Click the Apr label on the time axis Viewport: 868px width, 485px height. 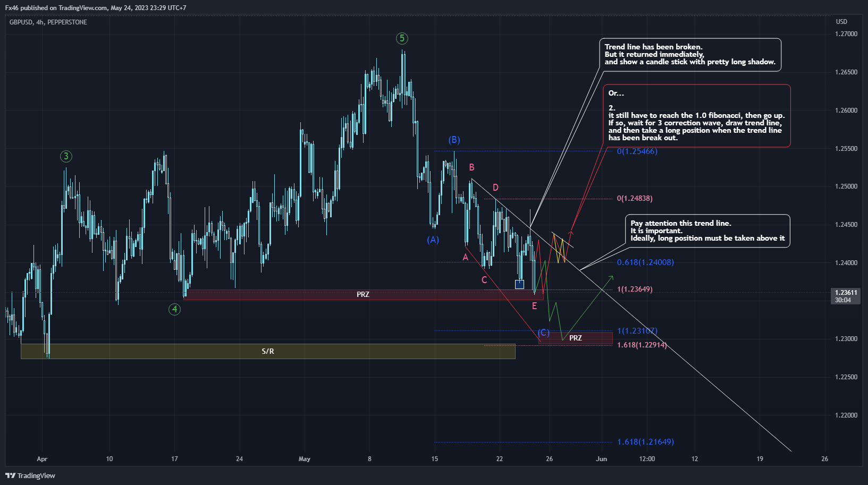[x=42, y=459]
